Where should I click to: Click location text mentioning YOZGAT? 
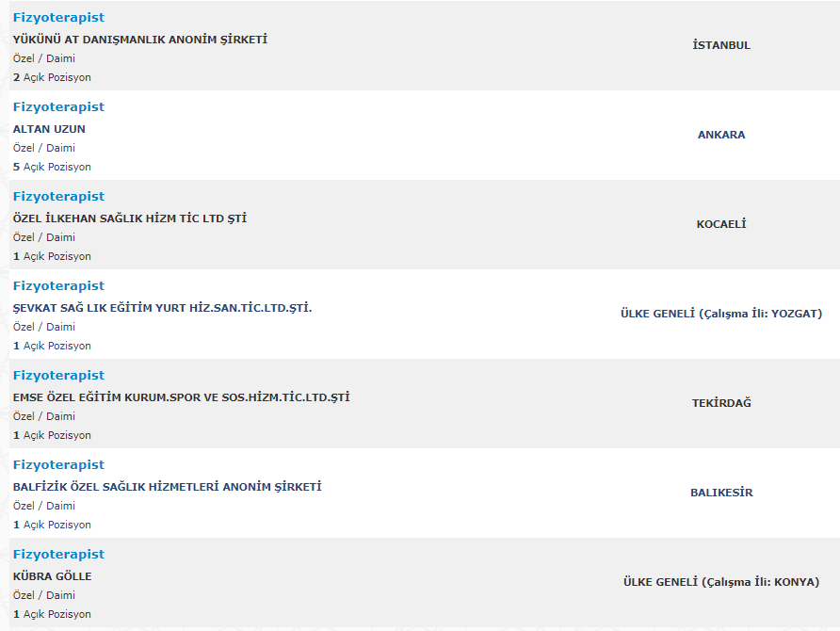pos(721,314)
